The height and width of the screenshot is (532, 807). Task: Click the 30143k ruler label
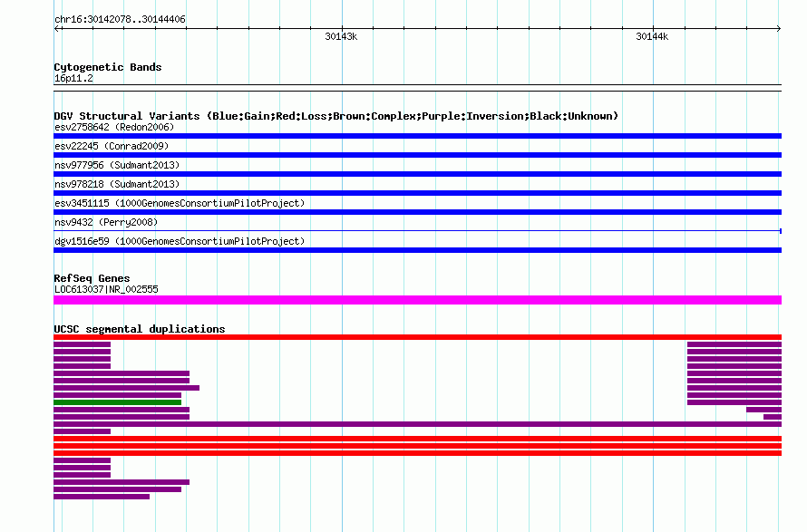(341, 36)
